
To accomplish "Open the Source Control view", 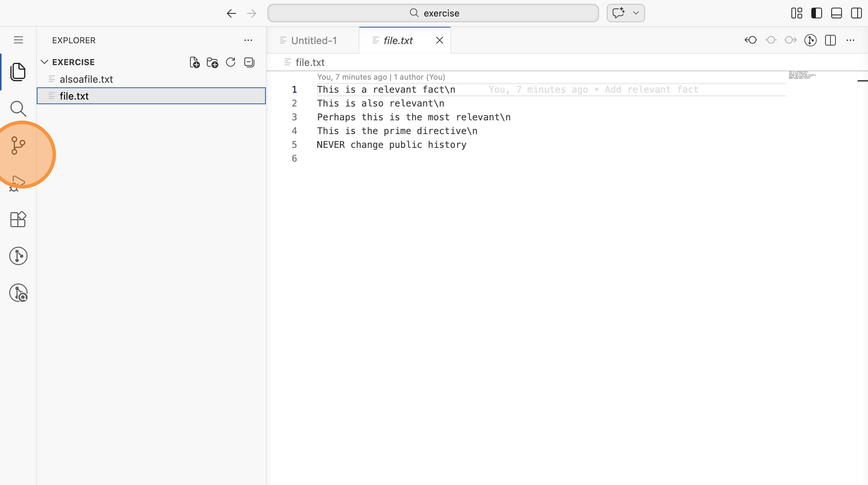I will (x=18, y=146).
